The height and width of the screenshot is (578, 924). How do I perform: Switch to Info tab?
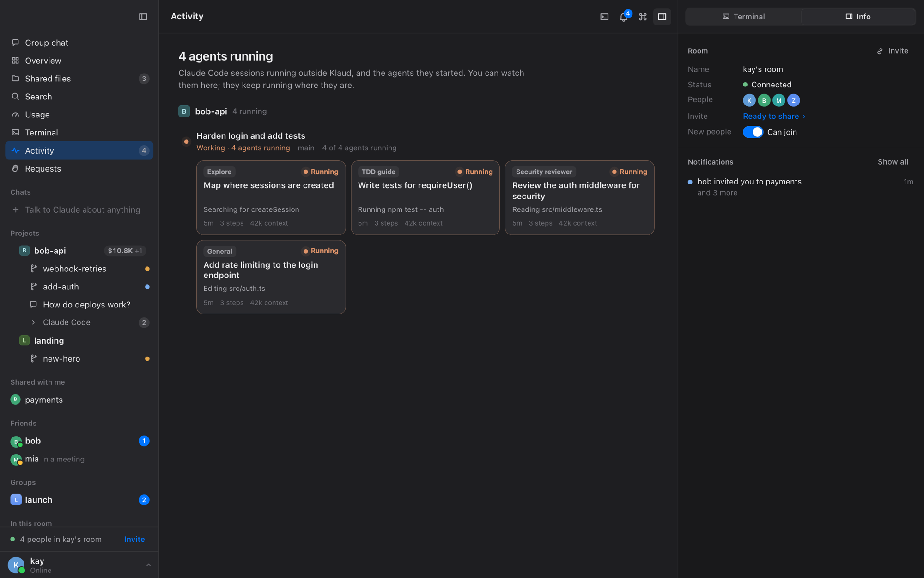click(858, 17)
